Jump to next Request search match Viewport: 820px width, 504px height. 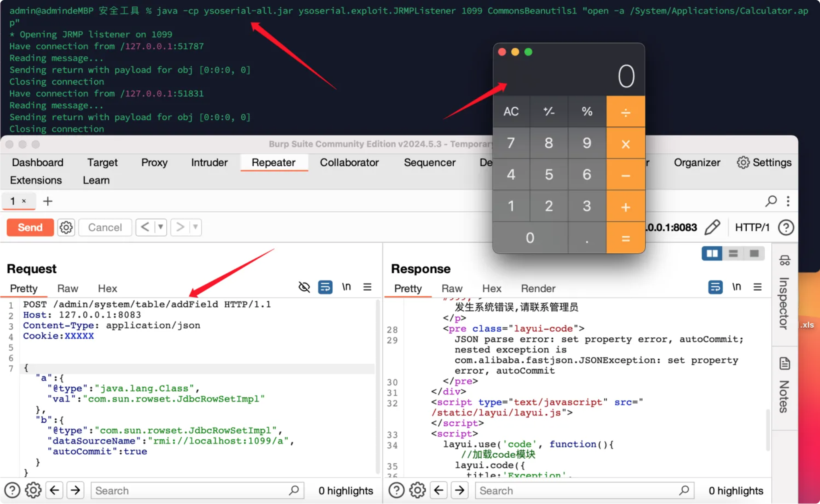coord(75,490)
